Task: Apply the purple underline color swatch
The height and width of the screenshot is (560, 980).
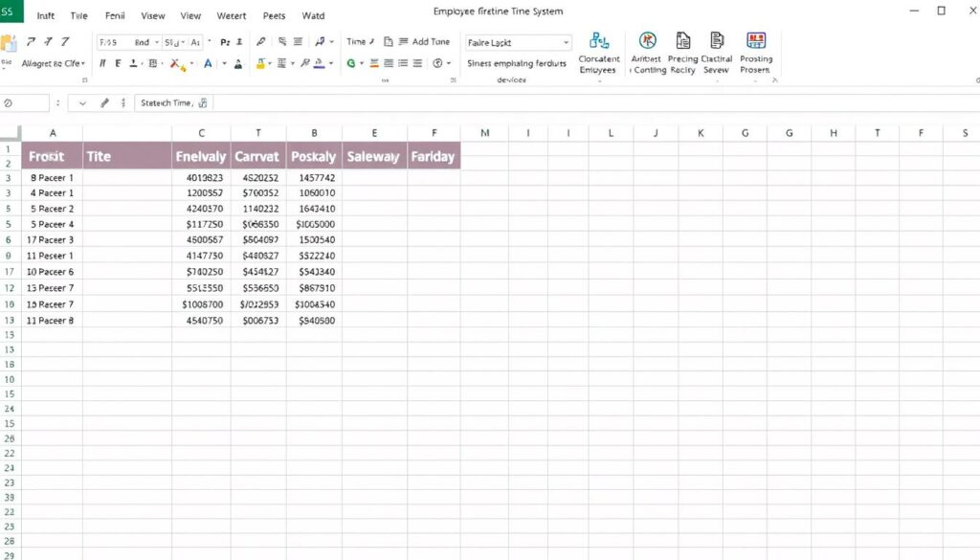Action: point(319,63)
